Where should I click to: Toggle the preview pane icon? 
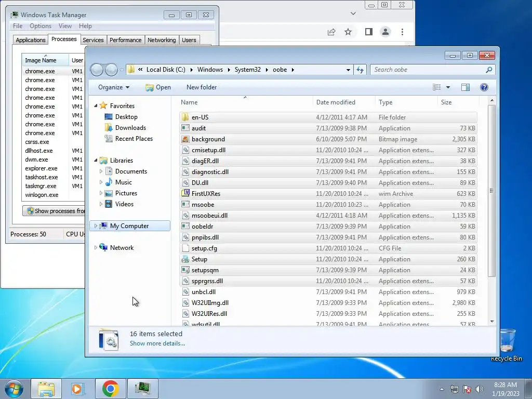[465, 87]
